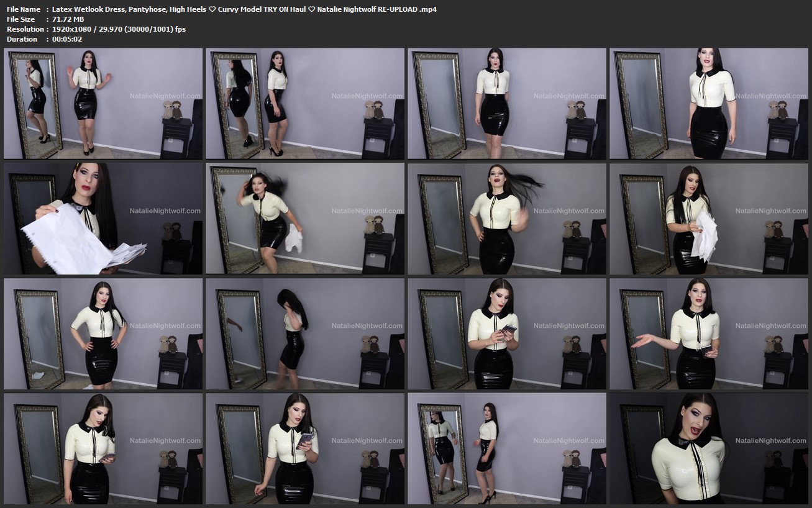Open thumbnail showing hair flip, hand on hip
This screenshot has height=508, width=812.
(507, 219)
